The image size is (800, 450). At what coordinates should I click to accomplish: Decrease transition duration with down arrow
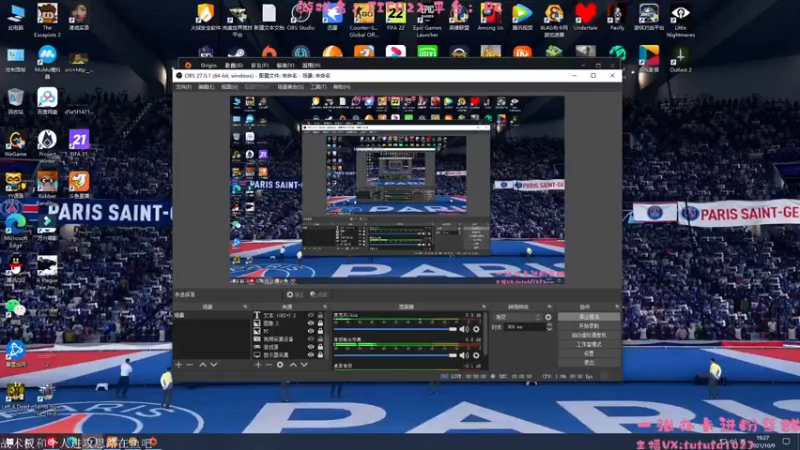point(549,329)
